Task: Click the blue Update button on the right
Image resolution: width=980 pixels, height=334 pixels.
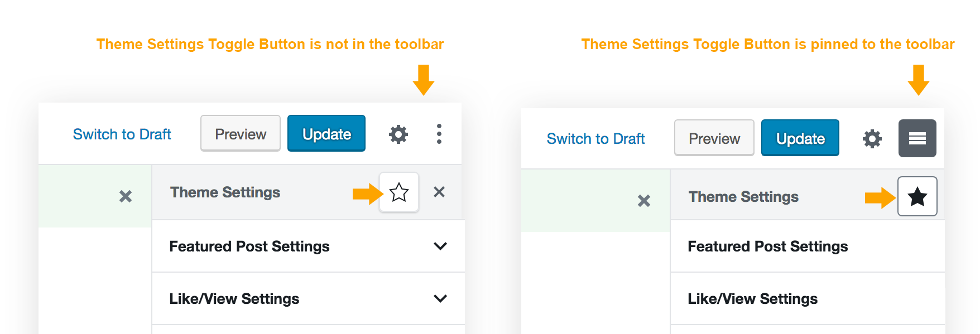Action: [800, 138]
